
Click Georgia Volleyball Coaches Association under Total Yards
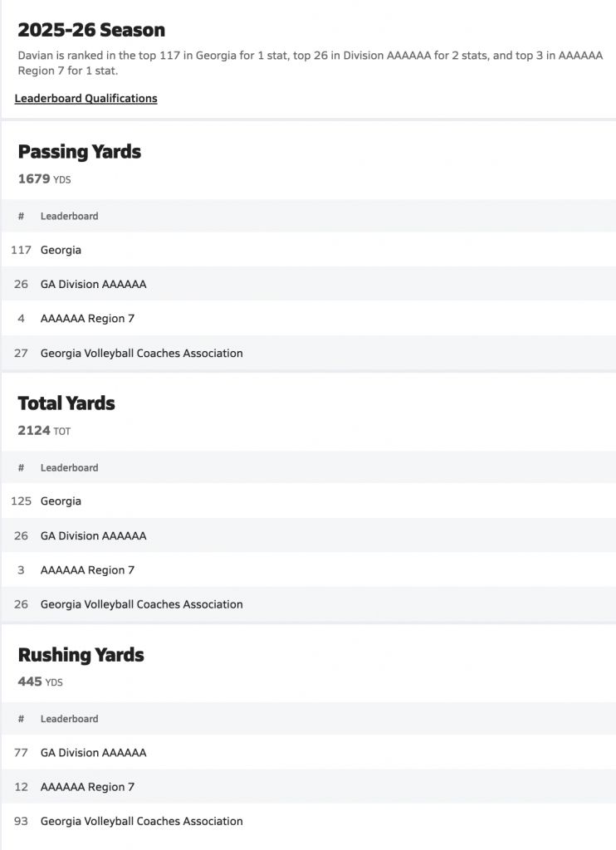tap(141, 604)
